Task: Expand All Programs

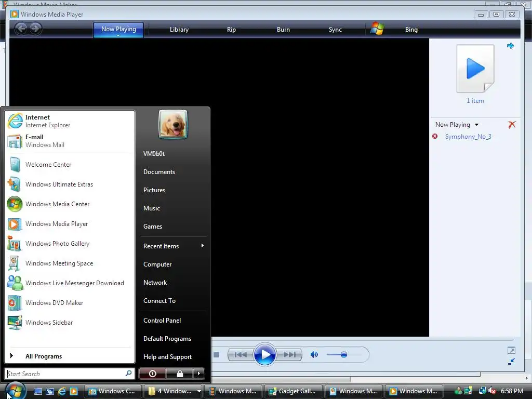Action: [70, 356]
